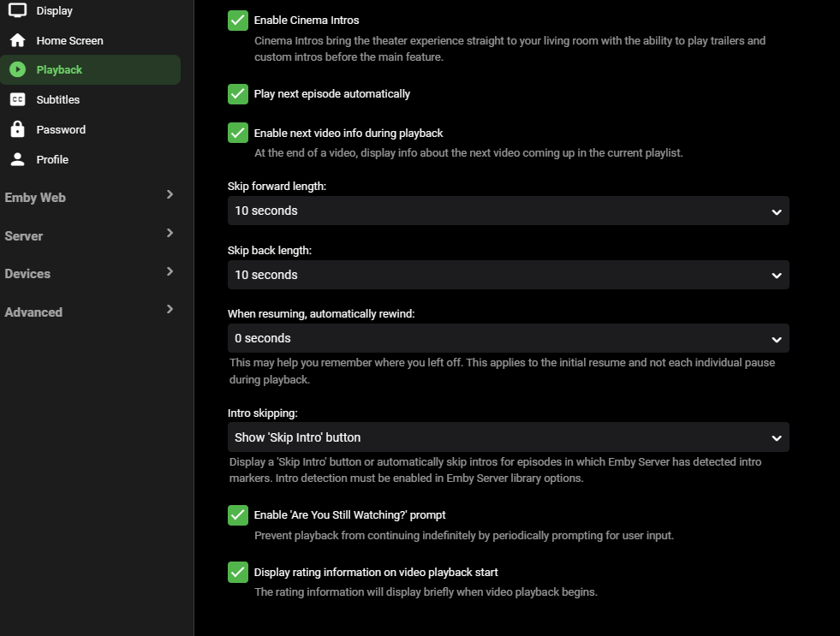The width and height of the screenshot is (840, 636).
Task: Click the Home Screen house icon
Action: pyautogui.click(x=17, y=40)
